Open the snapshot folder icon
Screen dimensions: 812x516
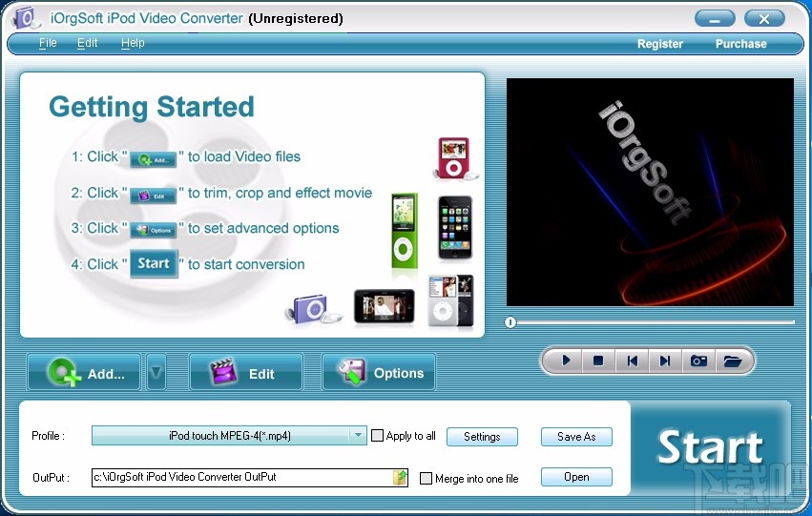[732, 361]
